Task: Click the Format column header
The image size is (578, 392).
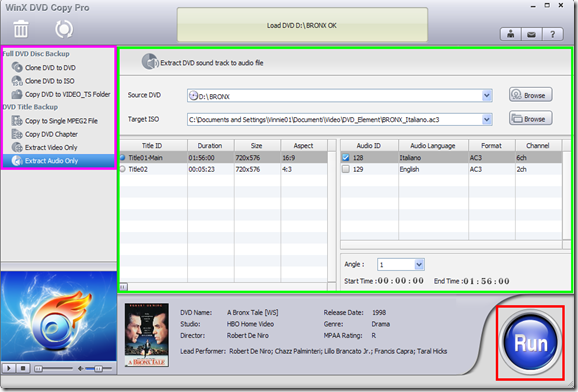Action: pyautogui.click(x=492, y=146)
